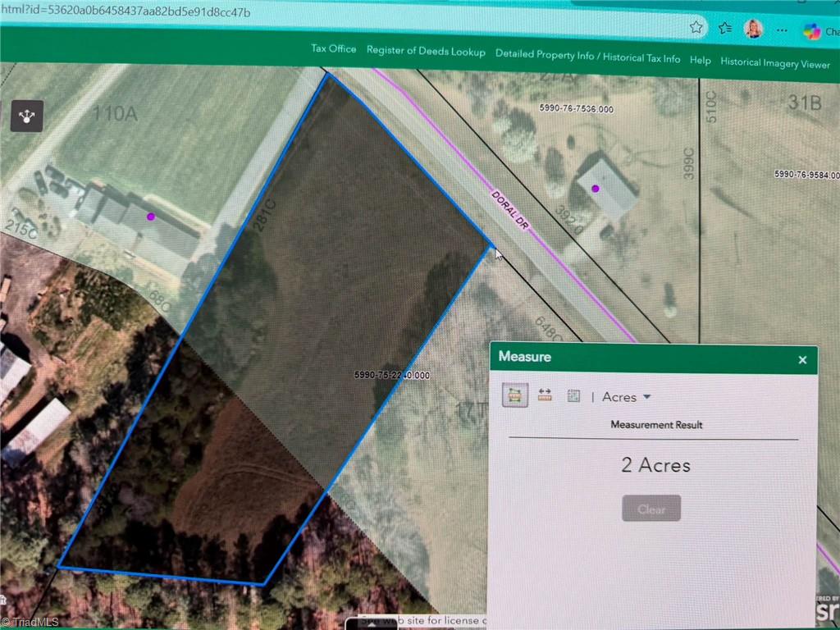Click the 399C boundary dimension label
Screen dimensions: 840x630
(x=689, y=163)
